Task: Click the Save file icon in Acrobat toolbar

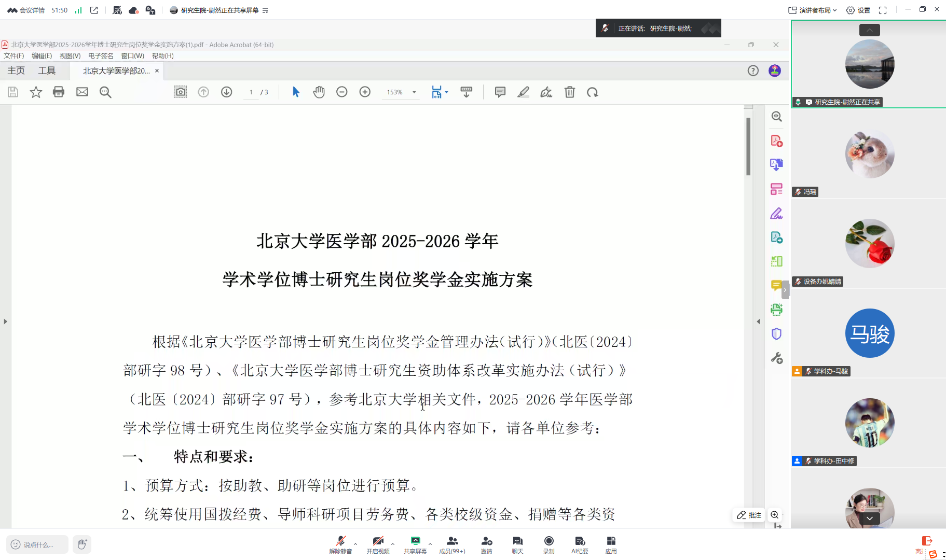Action: [x=13, y=92]
